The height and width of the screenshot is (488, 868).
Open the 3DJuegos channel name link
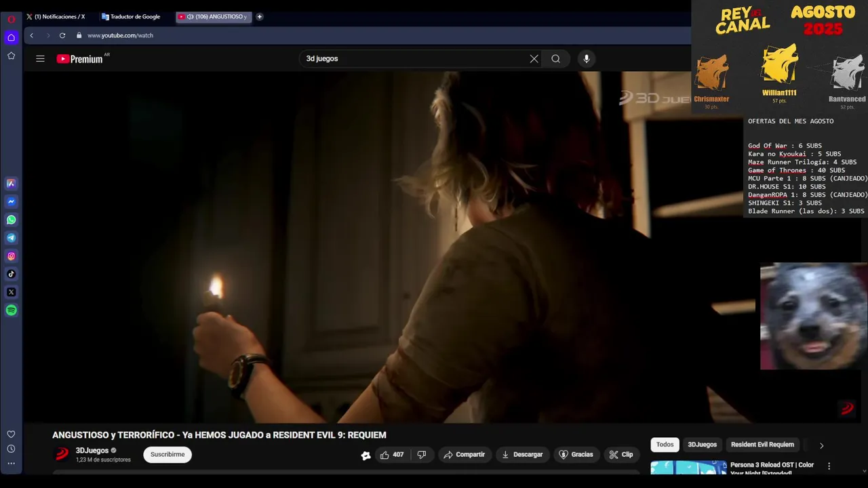point(92,451)
